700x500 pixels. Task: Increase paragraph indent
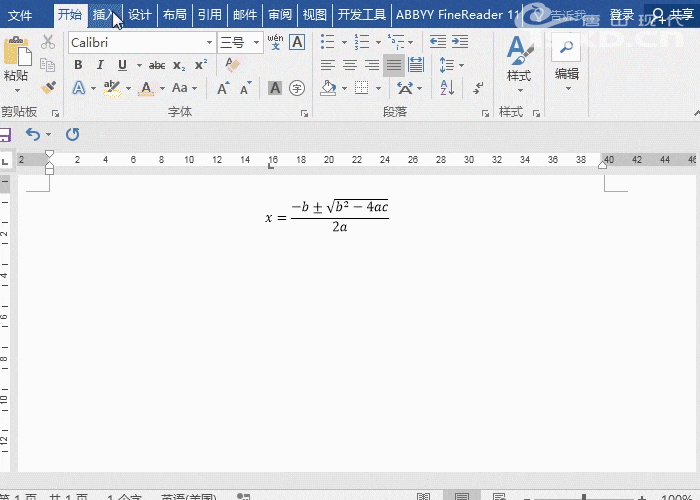[460, 42]
